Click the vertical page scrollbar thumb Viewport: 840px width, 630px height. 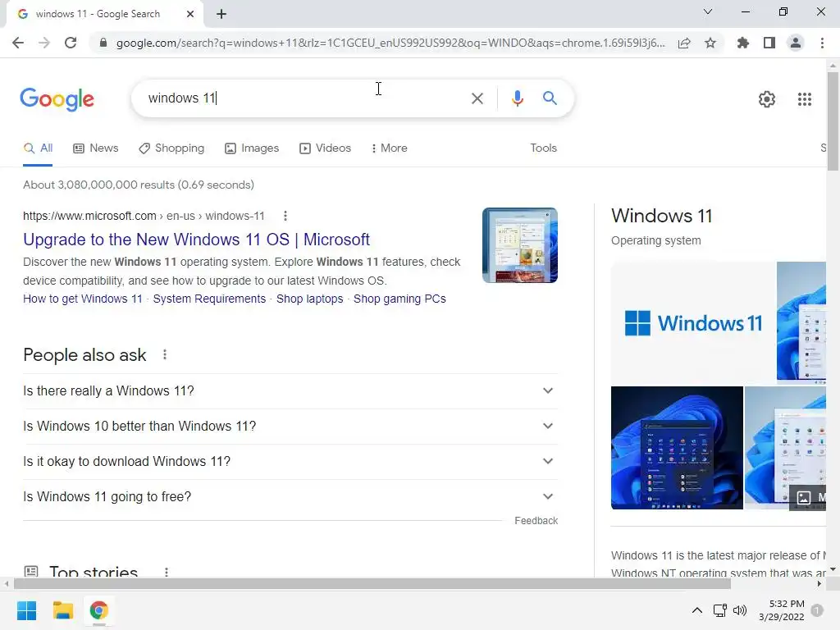point(833,121)
